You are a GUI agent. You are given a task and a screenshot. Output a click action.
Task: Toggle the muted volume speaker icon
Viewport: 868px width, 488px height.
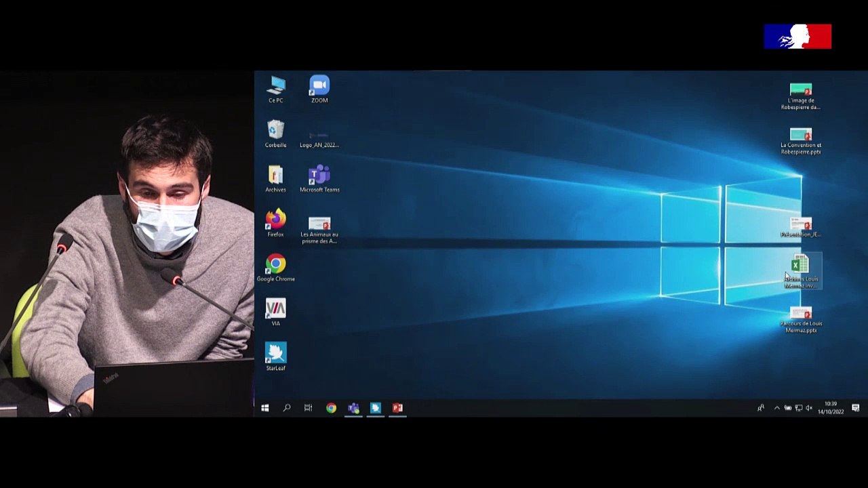pyautogui.click(x=809, y=408)
